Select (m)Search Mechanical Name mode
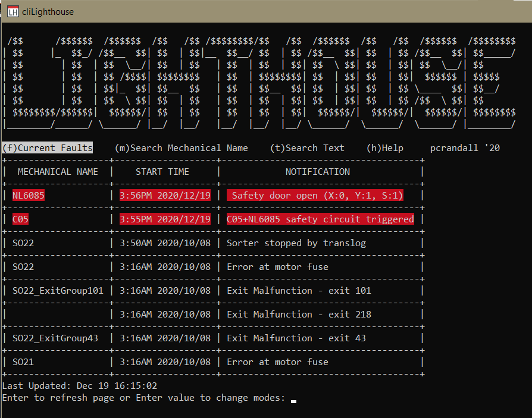This screenshot has height=418, width=532. click(181, 148)
